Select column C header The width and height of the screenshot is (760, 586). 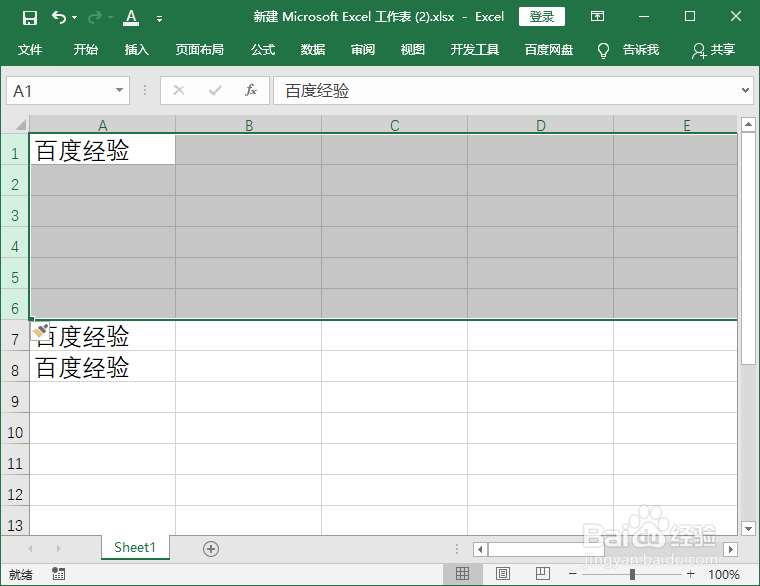395,125
